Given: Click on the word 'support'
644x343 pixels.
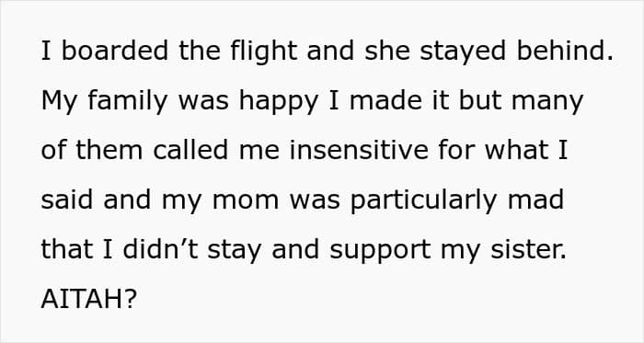Looking at the screenshot, I should [380, 251].
